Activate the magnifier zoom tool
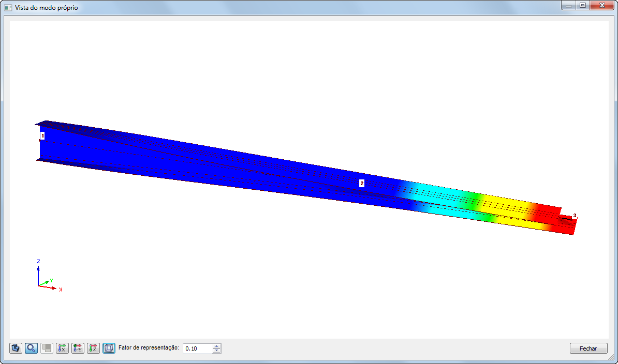Viewport: 618px width, 364px height. (x=31, y=348)
